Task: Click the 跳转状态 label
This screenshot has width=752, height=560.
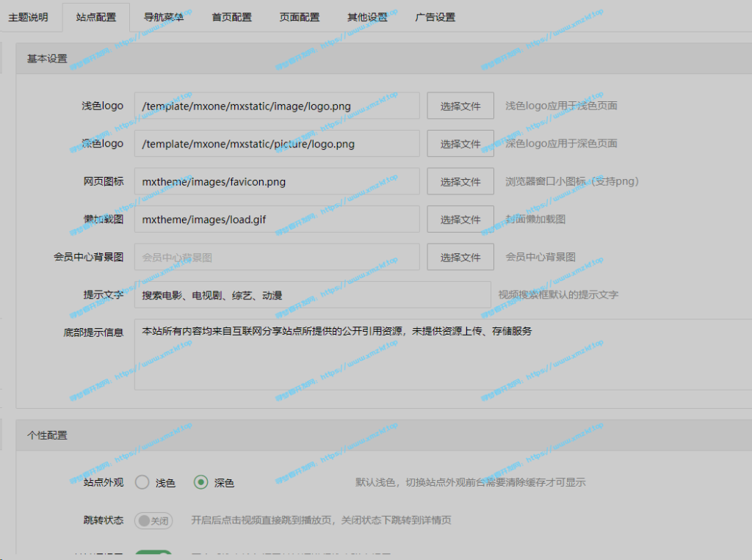Action: 103,520
